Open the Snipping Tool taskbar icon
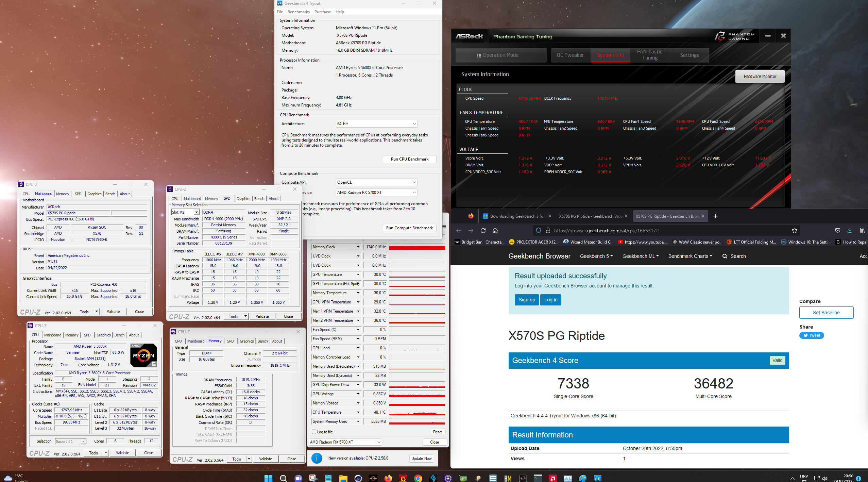Screen dimensions: 868x482 313,478
